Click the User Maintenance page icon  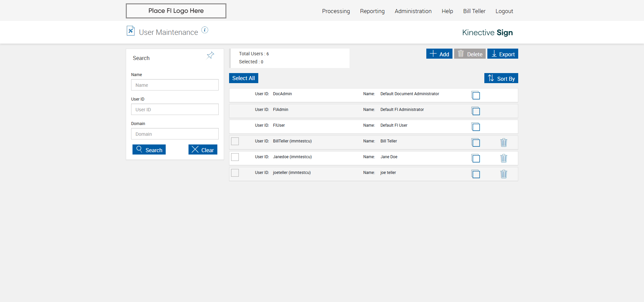pyautogui.click(x=130, y=31)
